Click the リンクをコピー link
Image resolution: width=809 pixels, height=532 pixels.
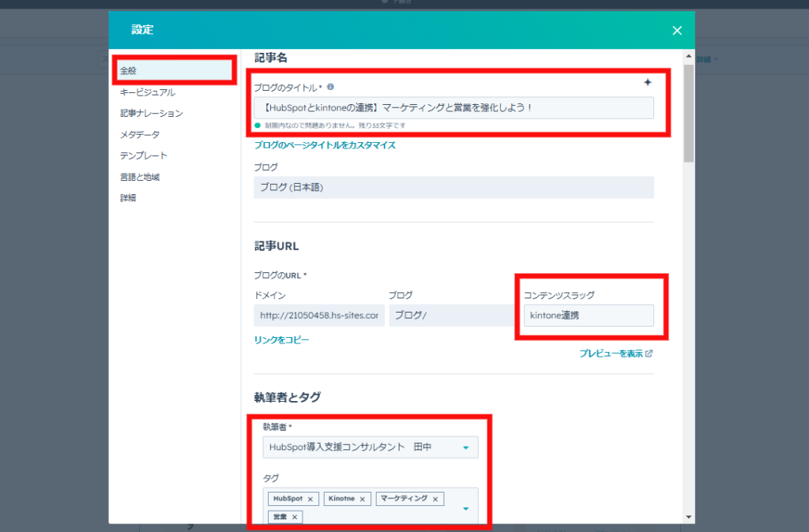[282, 339]
